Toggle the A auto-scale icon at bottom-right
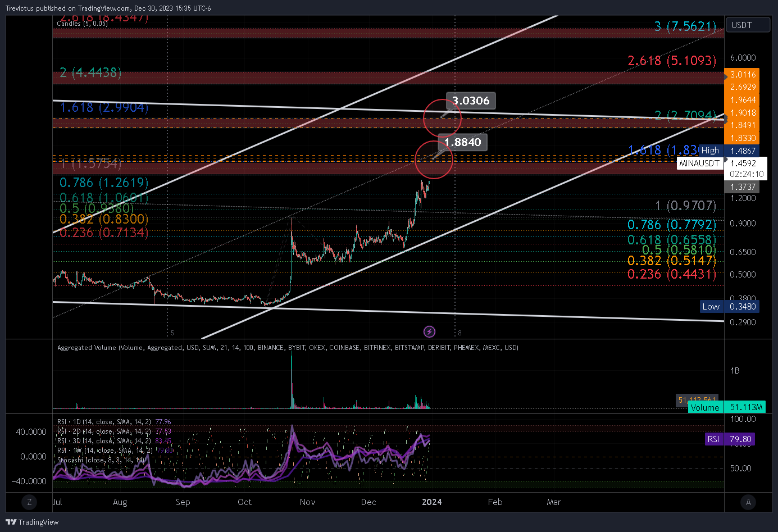The image size is (778, 532). coord(748,502)
